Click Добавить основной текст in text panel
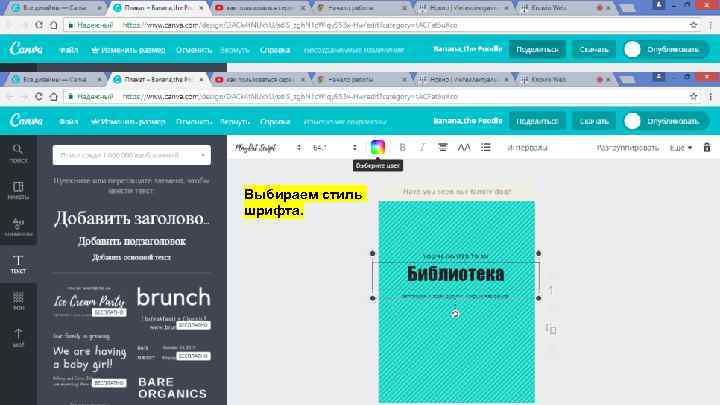The image size is (720, 405). point(131,258)
